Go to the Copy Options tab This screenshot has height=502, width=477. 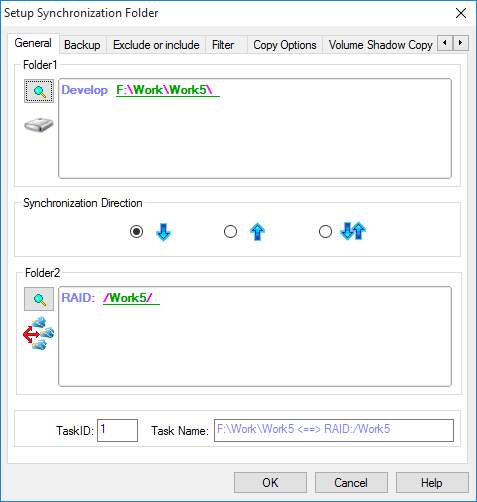(285, 45)
